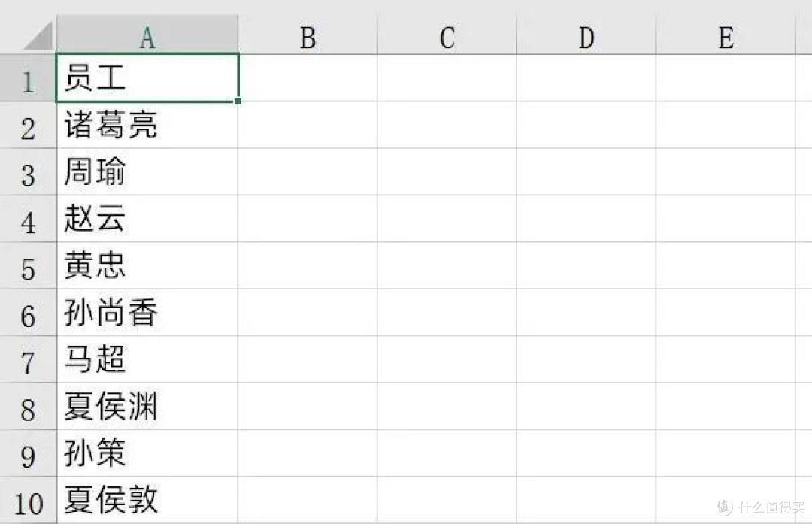
Task: Select the 黄忠 cell
Action: (147, 265)
